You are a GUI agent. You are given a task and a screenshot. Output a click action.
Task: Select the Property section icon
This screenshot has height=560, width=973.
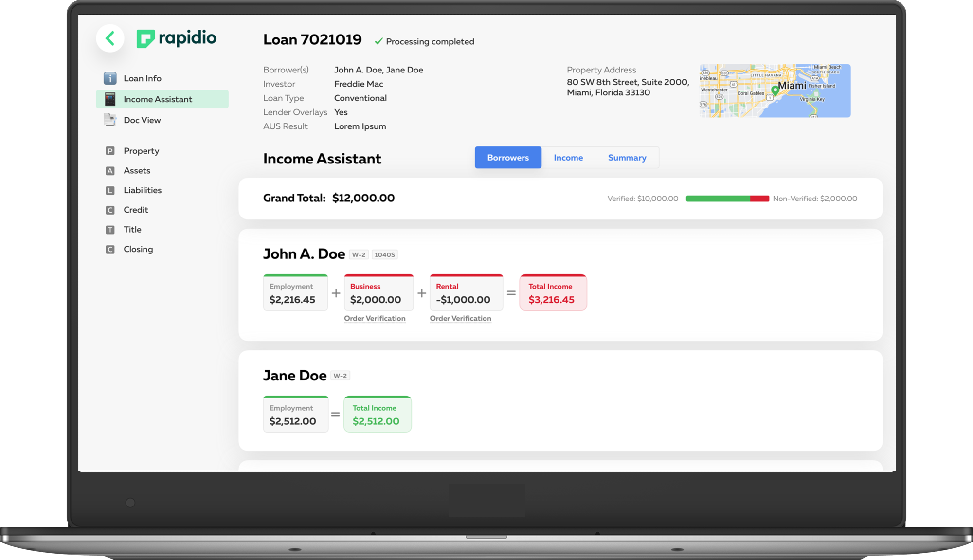tap(110, 151)
